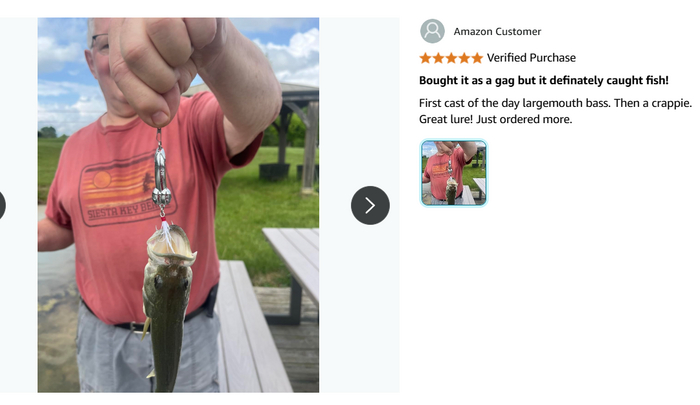Click the second orange rating star

click(438, 58)
